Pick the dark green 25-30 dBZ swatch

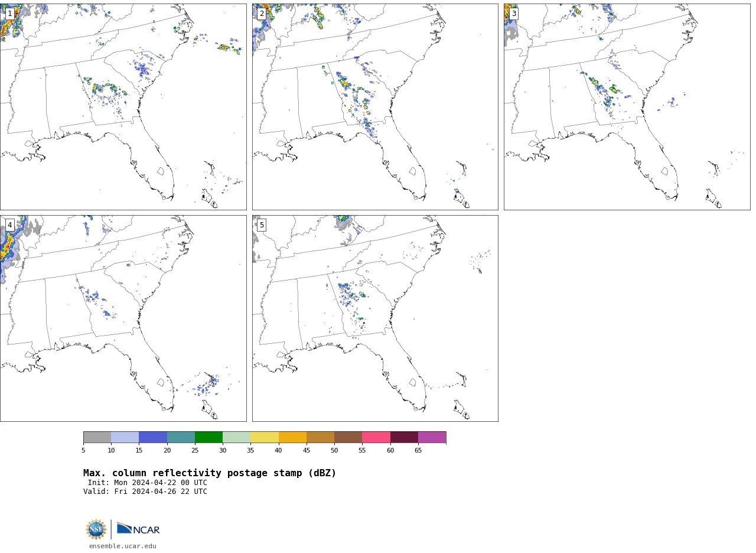(x=209, y=437)
